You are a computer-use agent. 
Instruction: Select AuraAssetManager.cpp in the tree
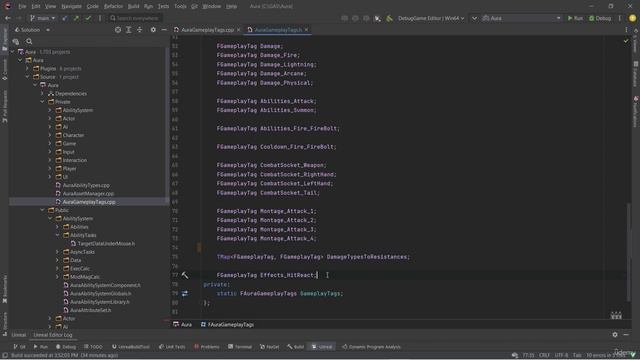89,193
